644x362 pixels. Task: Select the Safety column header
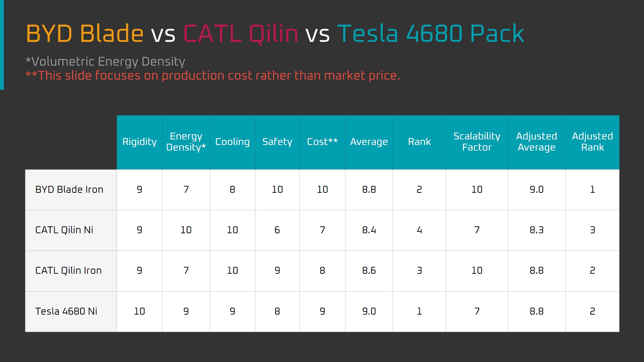click(277, 142)
